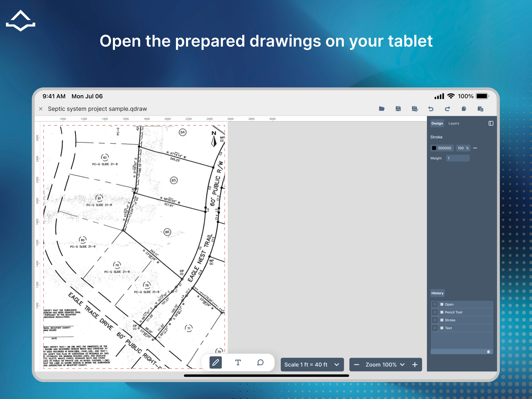Select the Pencil drawing tool

click(x=216, y=362)
